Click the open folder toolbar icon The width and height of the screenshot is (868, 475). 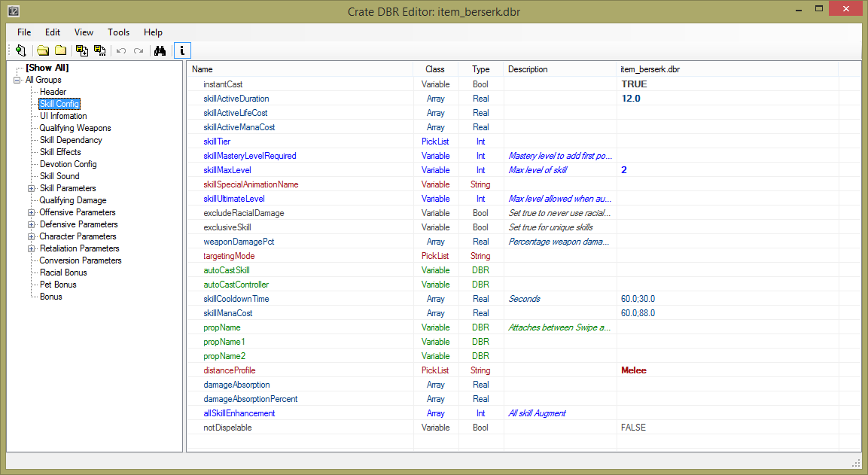point(43,50)
